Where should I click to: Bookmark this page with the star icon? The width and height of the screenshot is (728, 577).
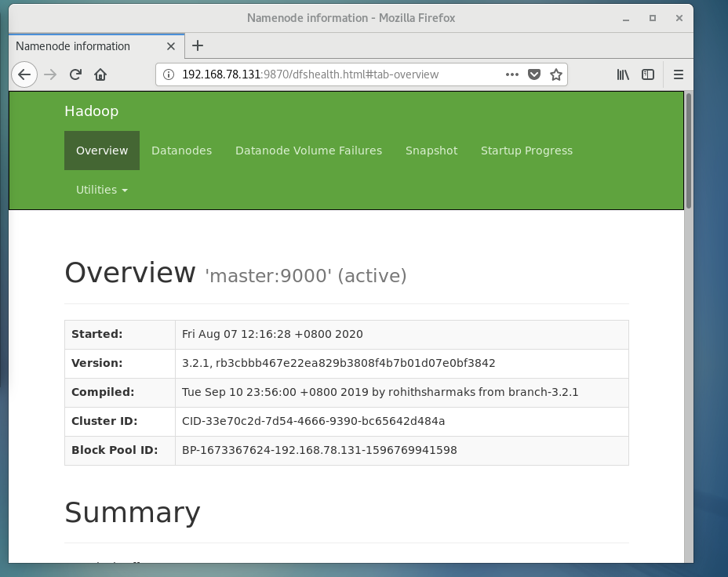(x=557, y=74)
